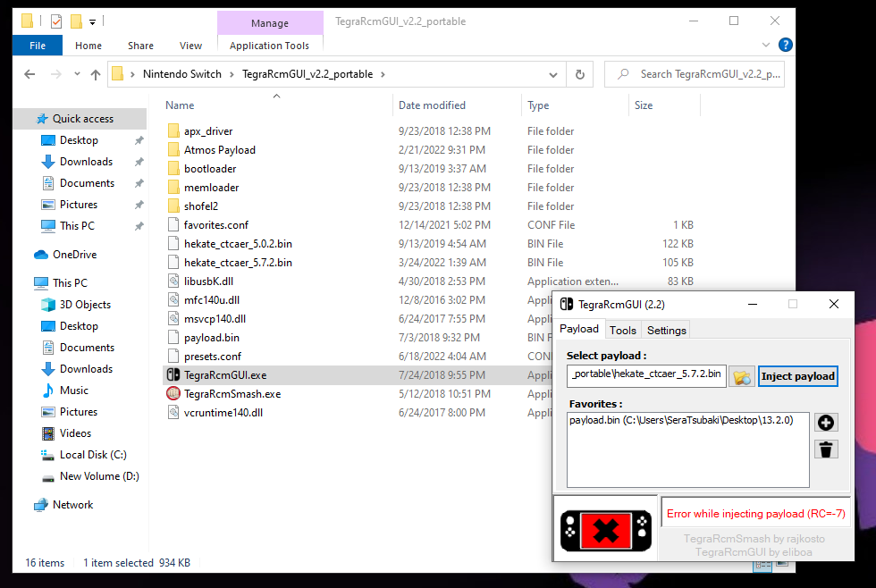Image resolution: width=876 pixels, height=588 pixels.
Task: Open the Home ribbon tab
Action: (88, 46)
